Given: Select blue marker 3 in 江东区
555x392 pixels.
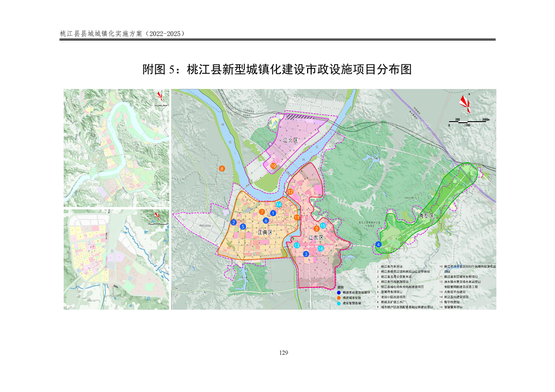Looking at the screenshot, I should point(306,254).
